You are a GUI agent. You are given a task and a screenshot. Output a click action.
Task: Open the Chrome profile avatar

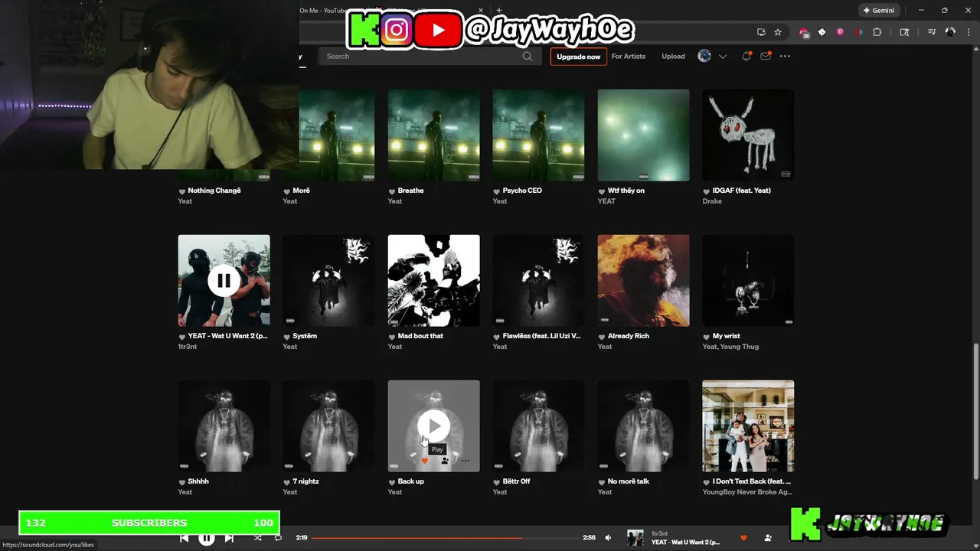click(x=950, y=32)
